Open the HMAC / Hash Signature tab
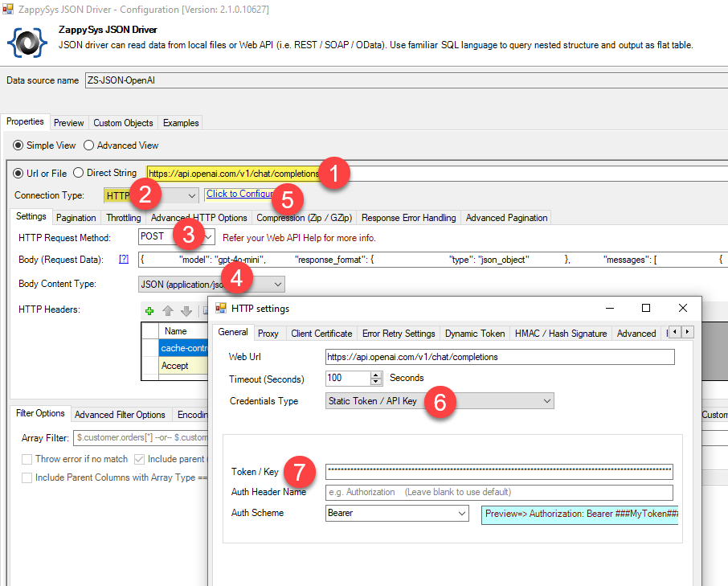The height and width of the screenshot is (586, 728). click(561, 334)
